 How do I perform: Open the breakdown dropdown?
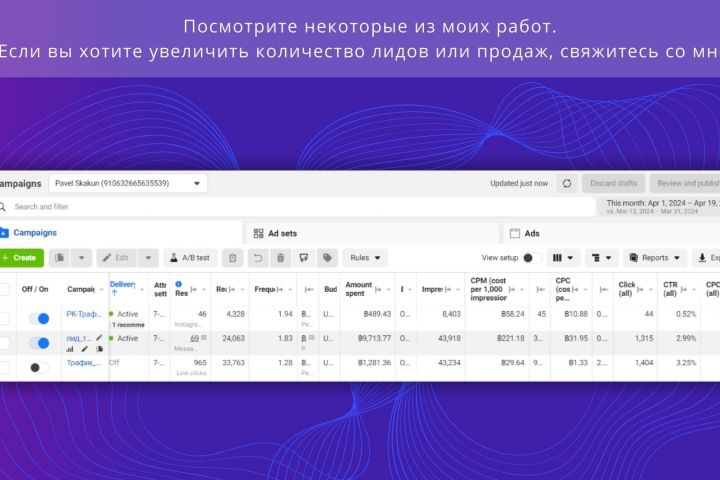coord(601,258)
